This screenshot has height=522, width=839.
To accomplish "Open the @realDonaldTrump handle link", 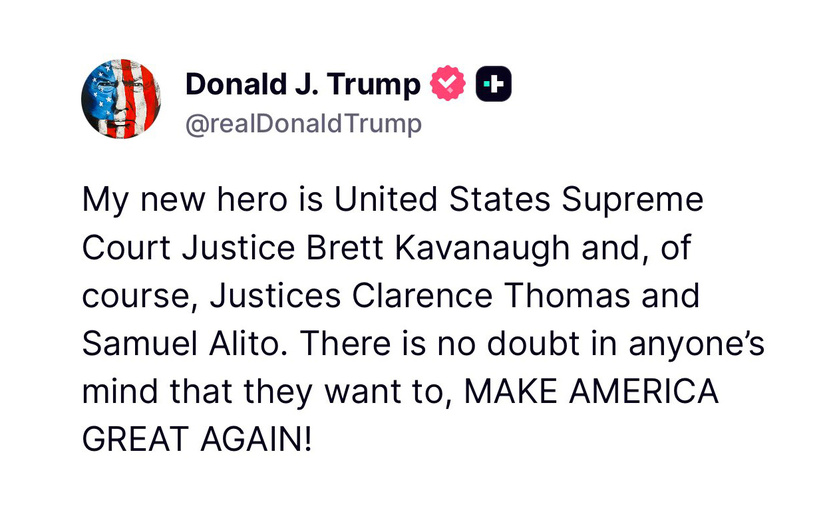I will click(x=303, y=124).
